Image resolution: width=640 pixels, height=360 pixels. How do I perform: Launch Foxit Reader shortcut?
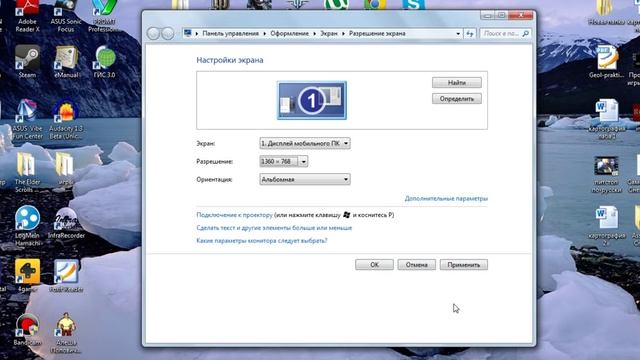(66, 276)
